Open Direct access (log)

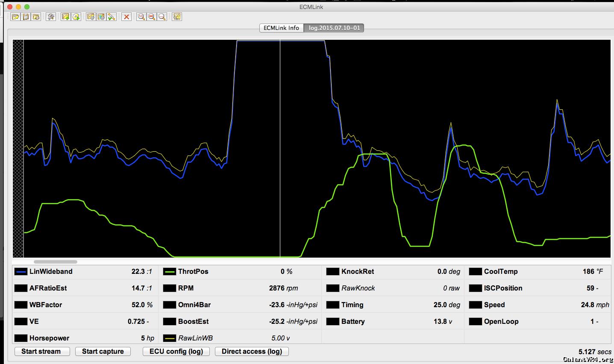(x=252, y=351)
